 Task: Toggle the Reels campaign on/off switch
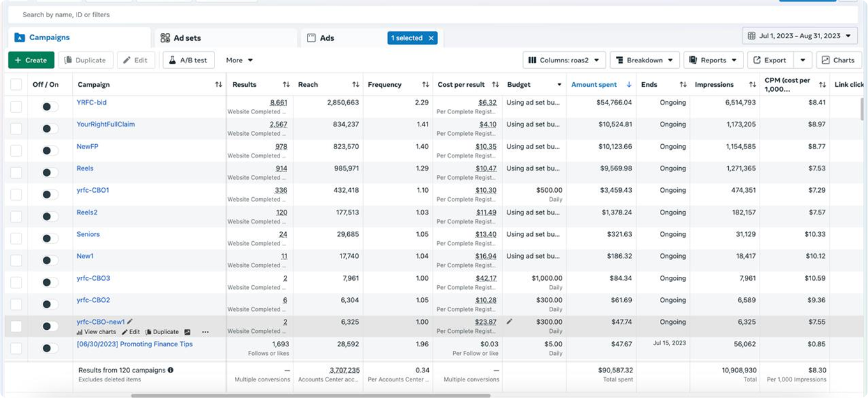[50, 173]
